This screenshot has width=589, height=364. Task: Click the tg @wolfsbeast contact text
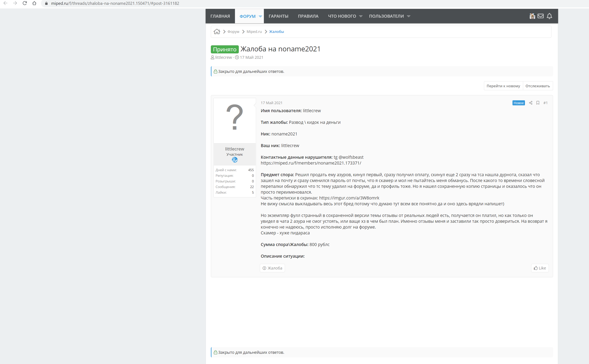coord(348,157)
